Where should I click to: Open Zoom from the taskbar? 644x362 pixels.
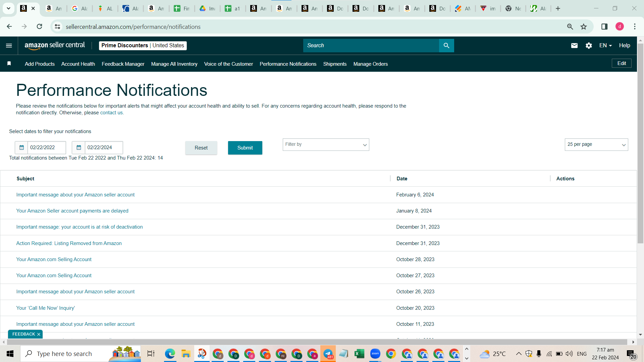[375, 354]
